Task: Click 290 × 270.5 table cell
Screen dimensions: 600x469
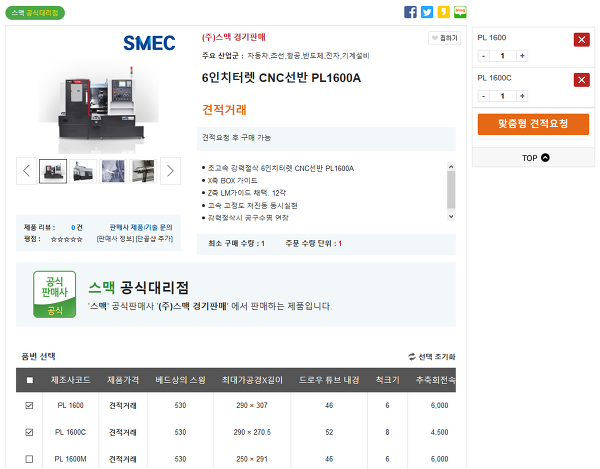Action: (x=252, y=432)
